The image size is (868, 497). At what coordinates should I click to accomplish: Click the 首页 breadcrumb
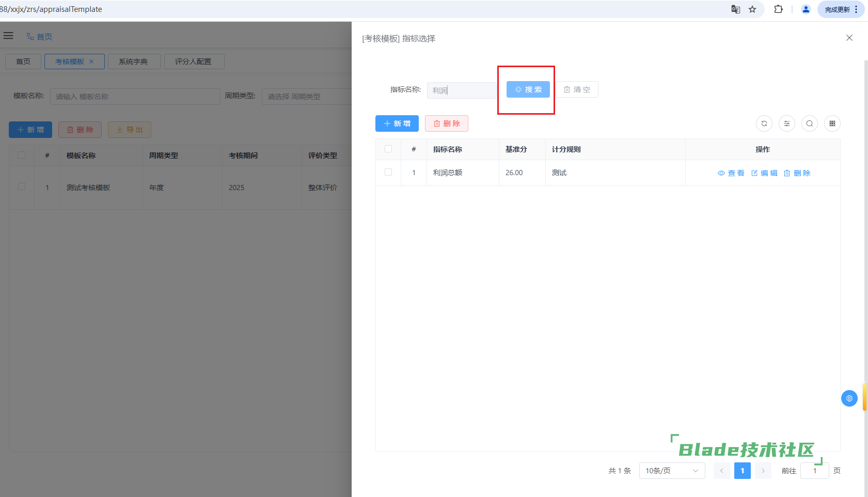click(x=39, y=37)
